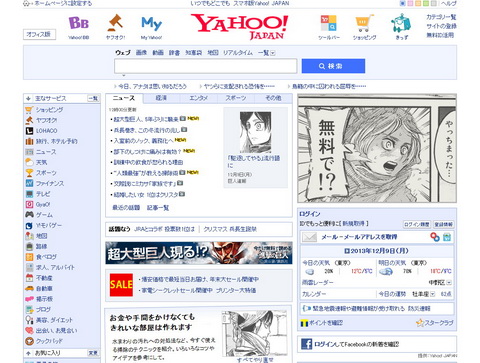The height and width of the screenshot is (363, 480).
Task: Open ファイナンス in services sidebar
Action: pos(50,183)
